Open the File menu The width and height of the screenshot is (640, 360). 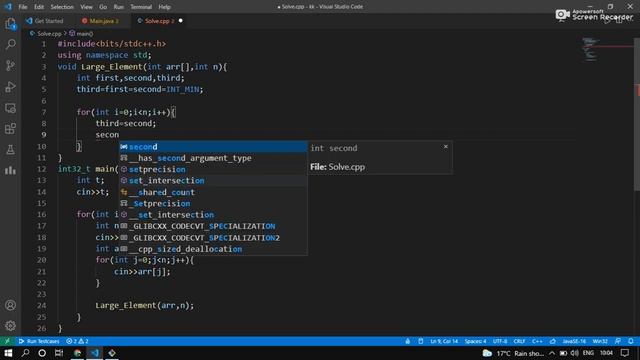(23, 7)
